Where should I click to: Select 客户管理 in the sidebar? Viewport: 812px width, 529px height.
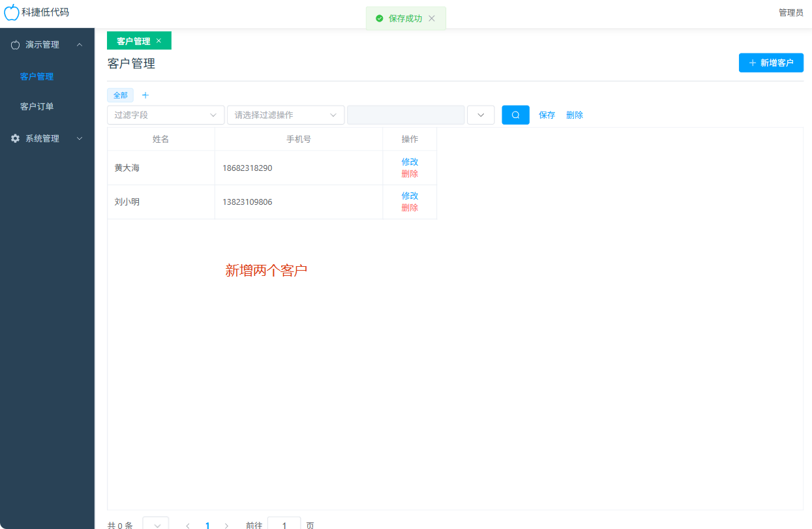click(37, 76)
